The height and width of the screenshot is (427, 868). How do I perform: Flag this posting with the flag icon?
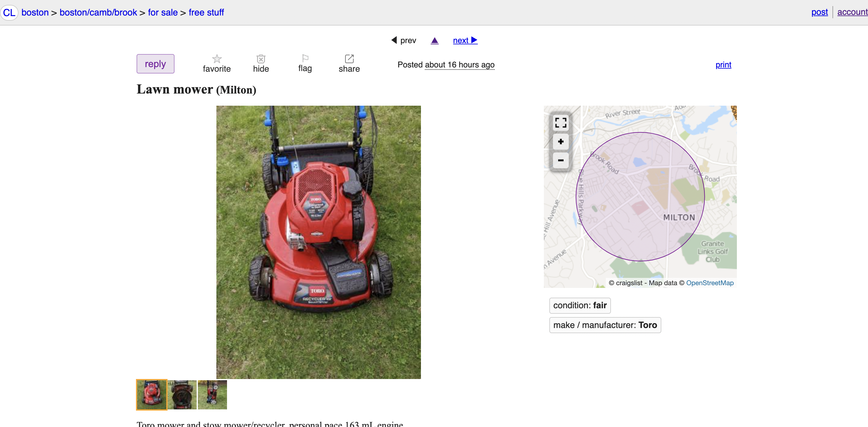tap(305, 59)
